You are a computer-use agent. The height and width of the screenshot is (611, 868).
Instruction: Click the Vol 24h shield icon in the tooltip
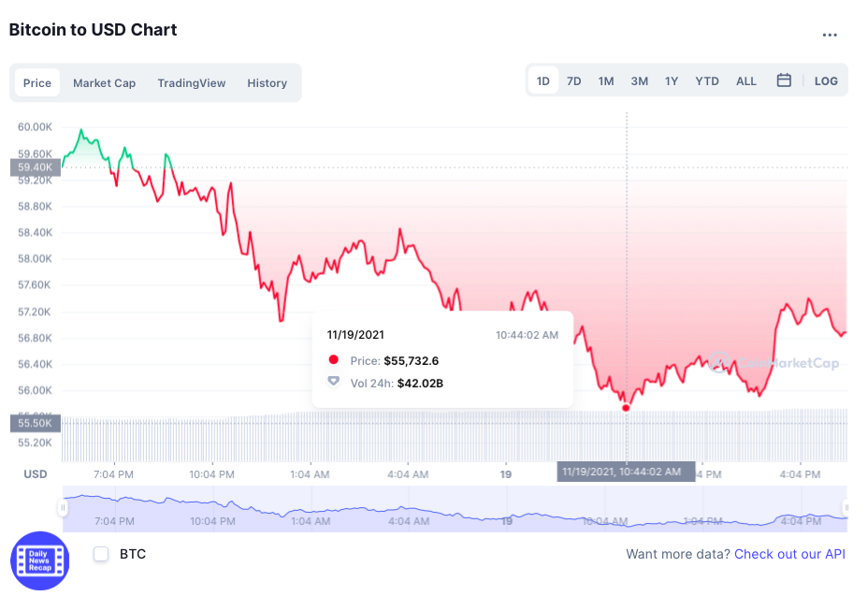tap(334, 381)
